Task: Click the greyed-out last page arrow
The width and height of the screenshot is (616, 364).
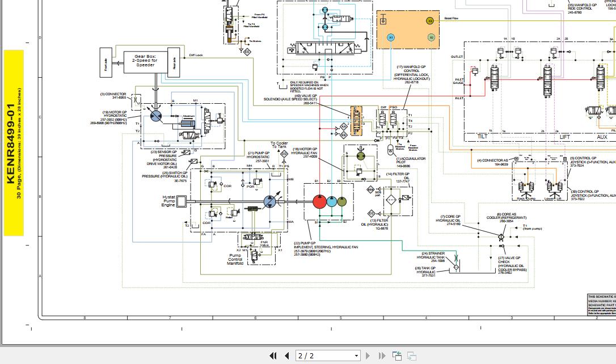Action: [x=382, y=355]
